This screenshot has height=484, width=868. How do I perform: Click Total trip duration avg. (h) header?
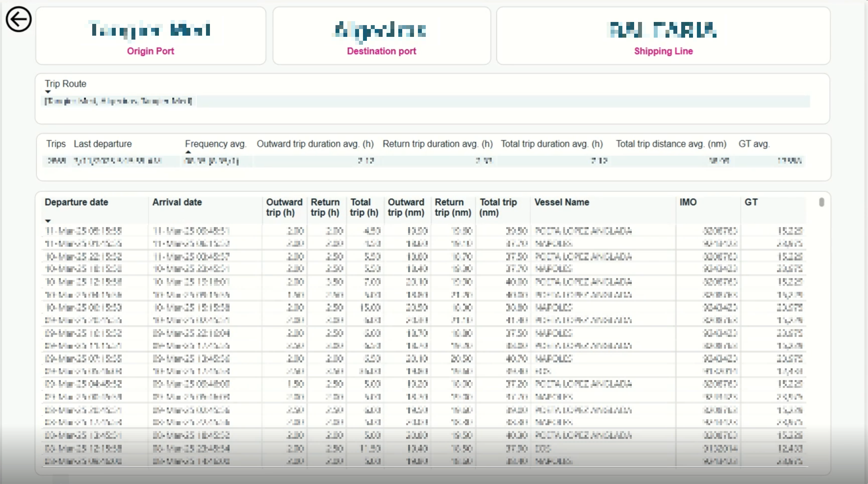pos(551,144)
